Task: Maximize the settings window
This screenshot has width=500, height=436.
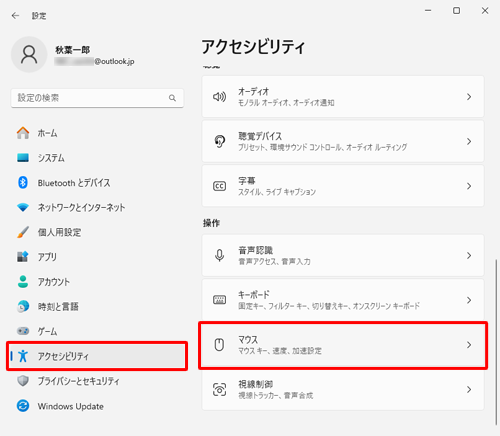Action: (x=456, y=11)
